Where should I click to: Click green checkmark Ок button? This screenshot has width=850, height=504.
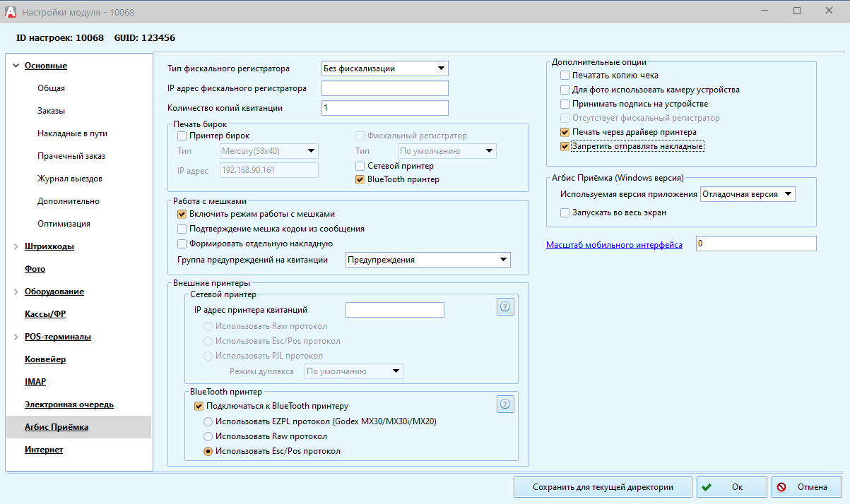[x=731, y=487]
